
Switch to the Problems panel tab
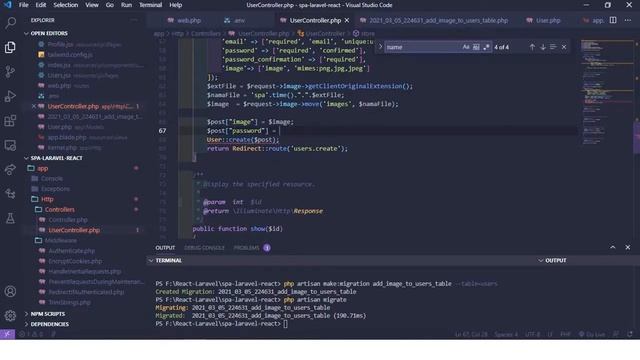click(x=247, y=248)
